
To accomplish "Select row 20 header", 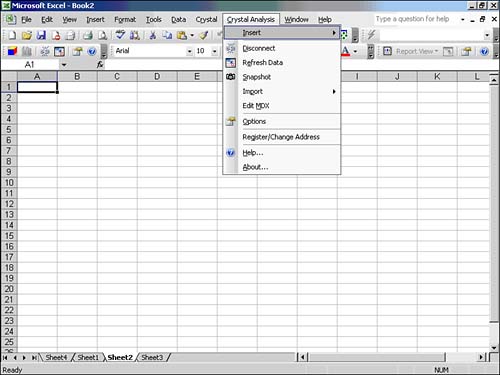I will click(x=9, y=289).
